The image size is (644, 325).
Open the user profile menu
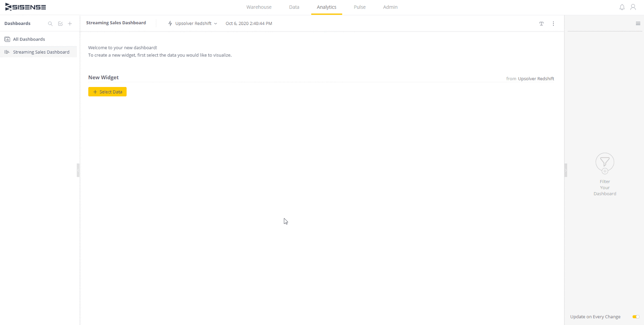coord(633,7)
